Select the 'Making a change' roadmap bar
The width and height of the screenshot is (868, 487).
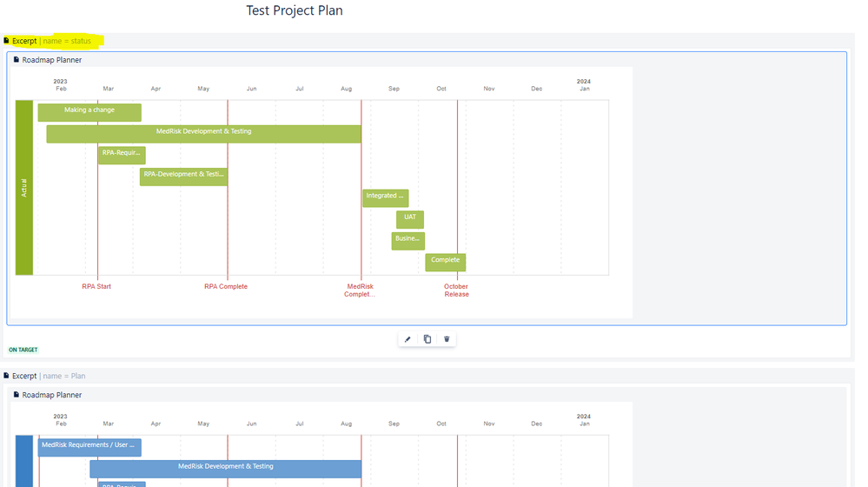[89, 112]
